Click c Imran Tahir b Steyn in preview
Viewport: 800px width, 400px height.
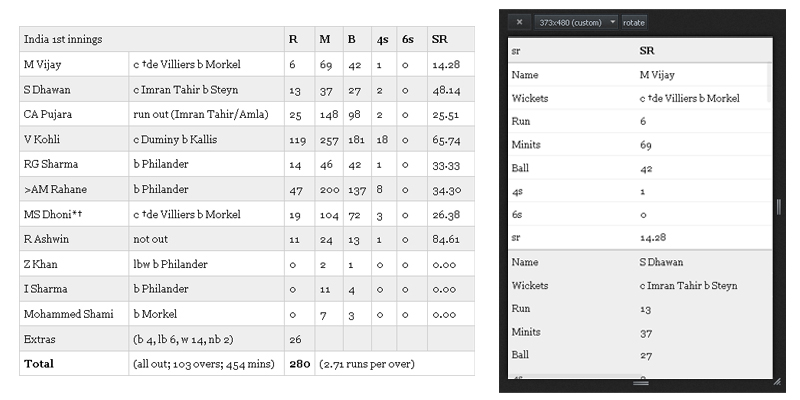coord(688,286)
